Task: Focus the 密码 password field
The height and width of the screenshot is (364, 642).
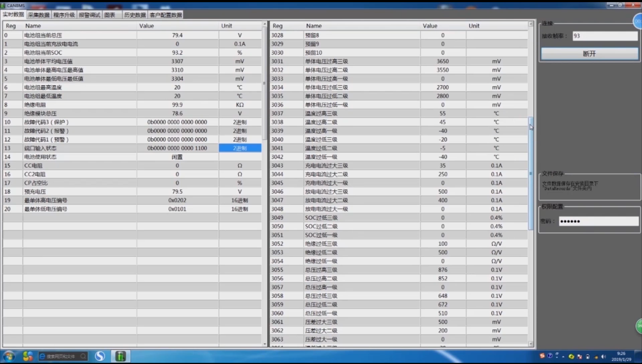Action: click(x=598, y=221)
